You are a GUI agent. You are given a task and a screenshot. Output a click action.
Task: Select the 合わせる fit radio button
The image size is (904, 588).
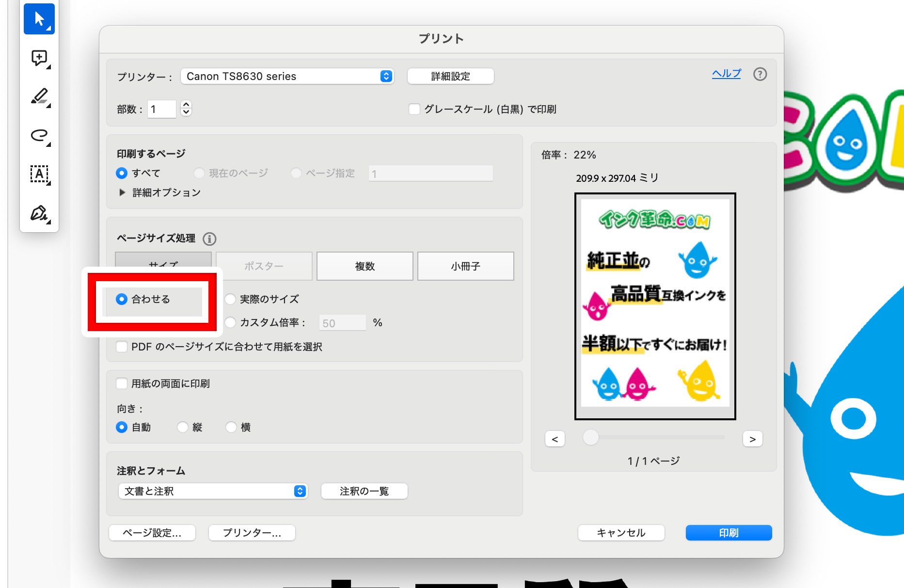122,299
